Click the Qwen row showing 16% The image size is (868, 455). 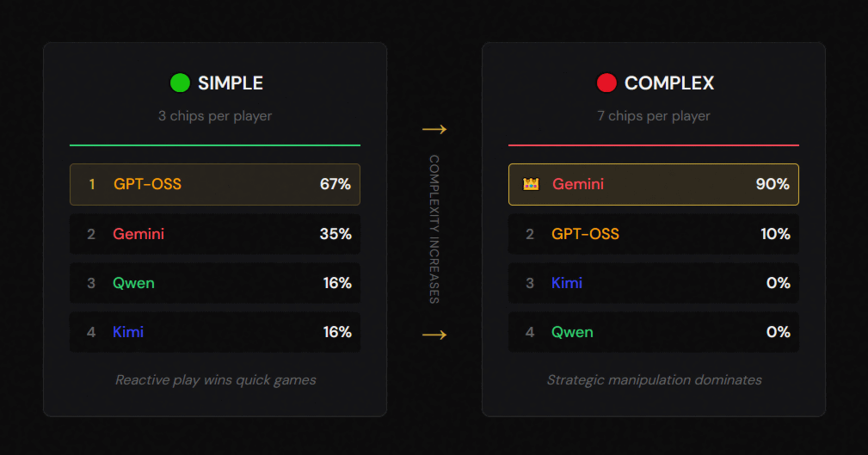coord(215,283)
